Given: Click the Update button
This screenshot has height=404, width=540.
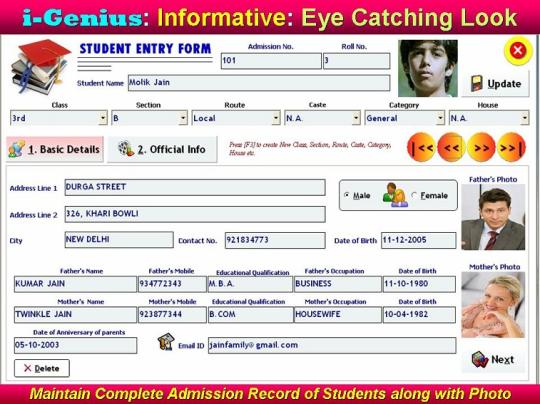Looking at the screenshot, I should 495,84.
